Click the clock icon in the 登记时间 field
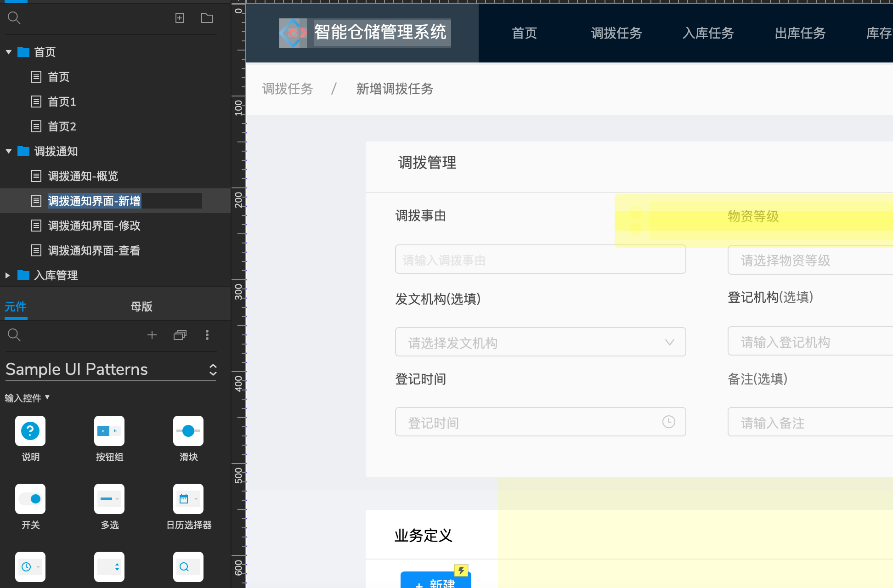Screen dimensions: 893x588 669,422
